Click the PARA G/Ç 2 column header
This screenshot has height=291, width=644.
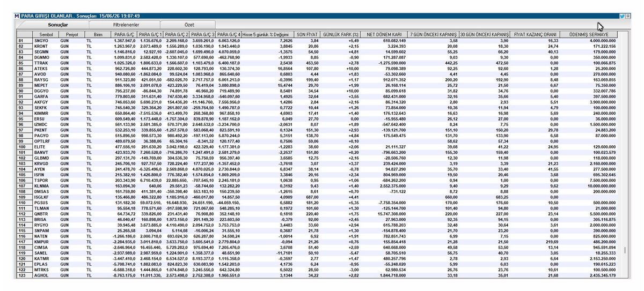177,34
